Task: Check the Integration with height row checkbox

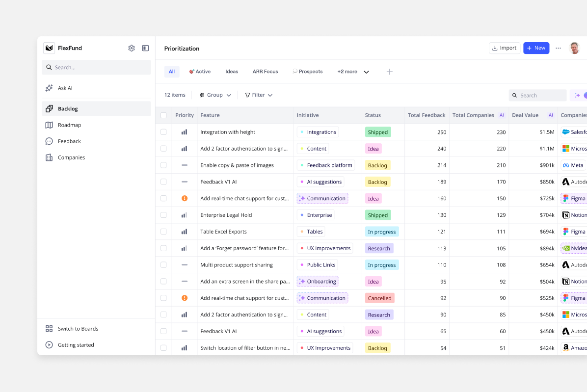Action: [x=163, y=132]
